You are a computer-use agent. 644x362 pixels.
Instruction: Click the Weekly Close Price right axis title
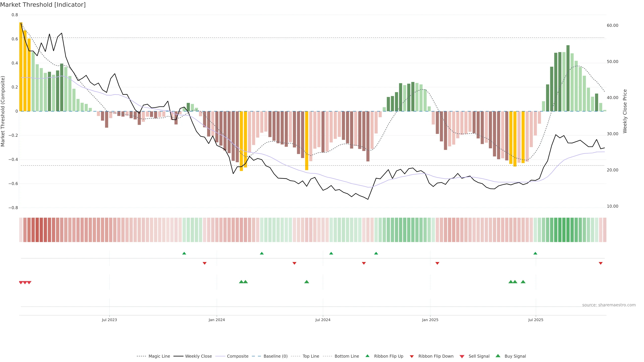tap(625, 111)
